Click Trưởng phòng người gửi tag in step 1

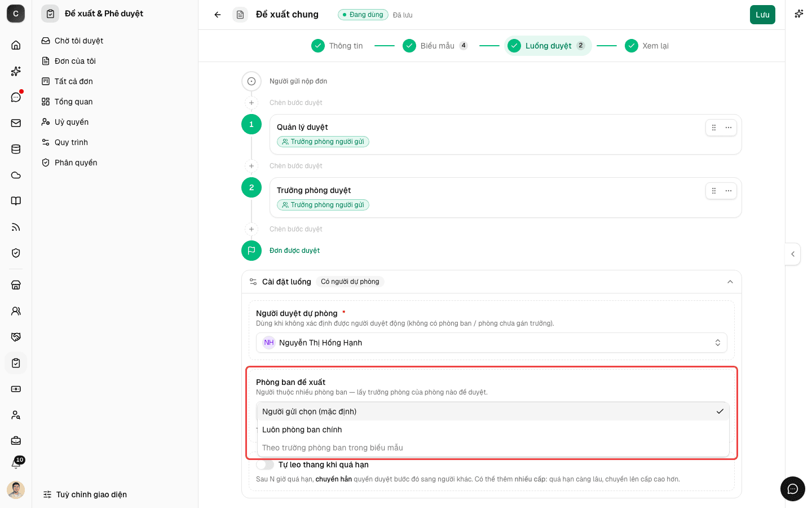323,142
